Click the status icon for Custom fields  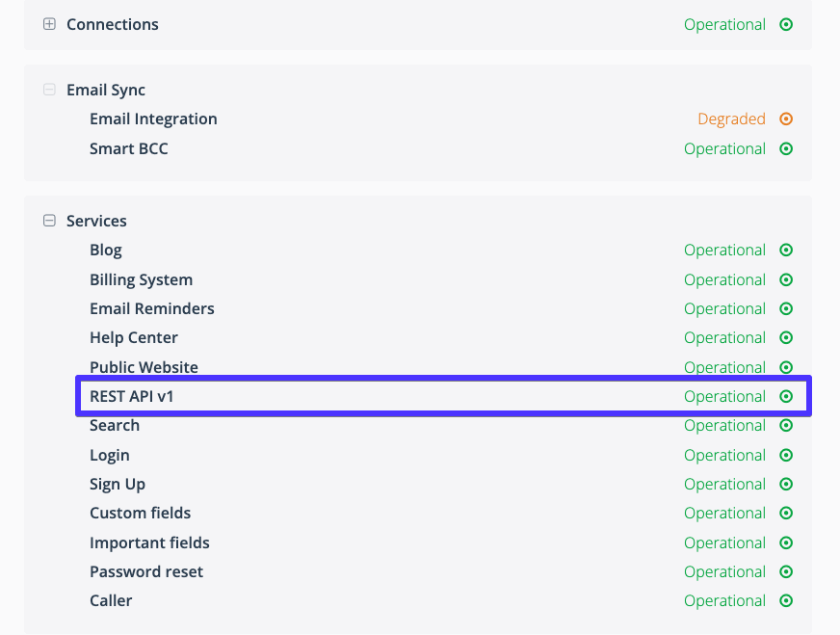(786, 513)
